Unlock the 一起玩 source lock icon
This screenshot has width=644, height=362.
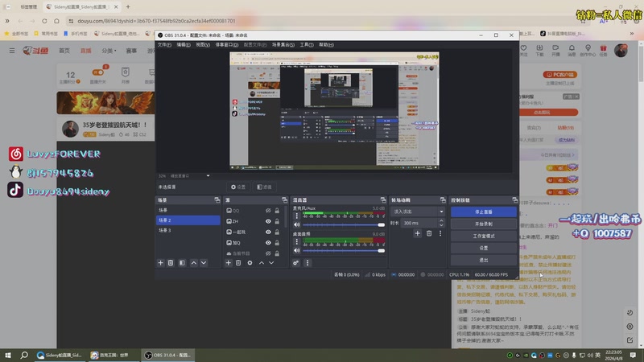(x=277, y=232)
